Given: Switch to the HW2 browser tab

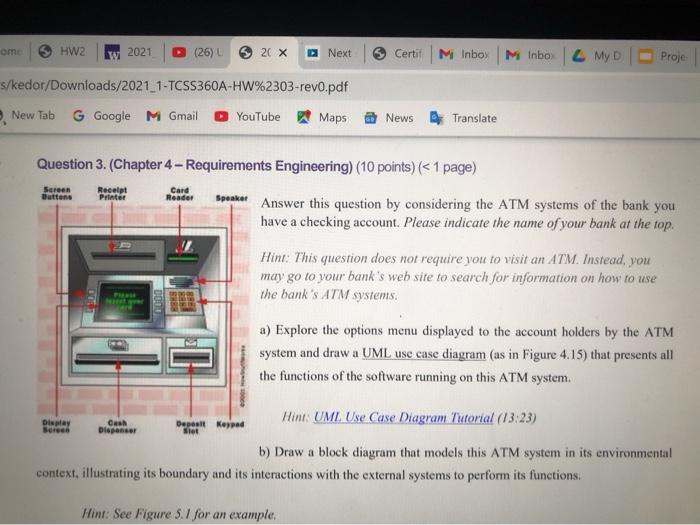Looking at the screenshot, I should tap(63, 51).
